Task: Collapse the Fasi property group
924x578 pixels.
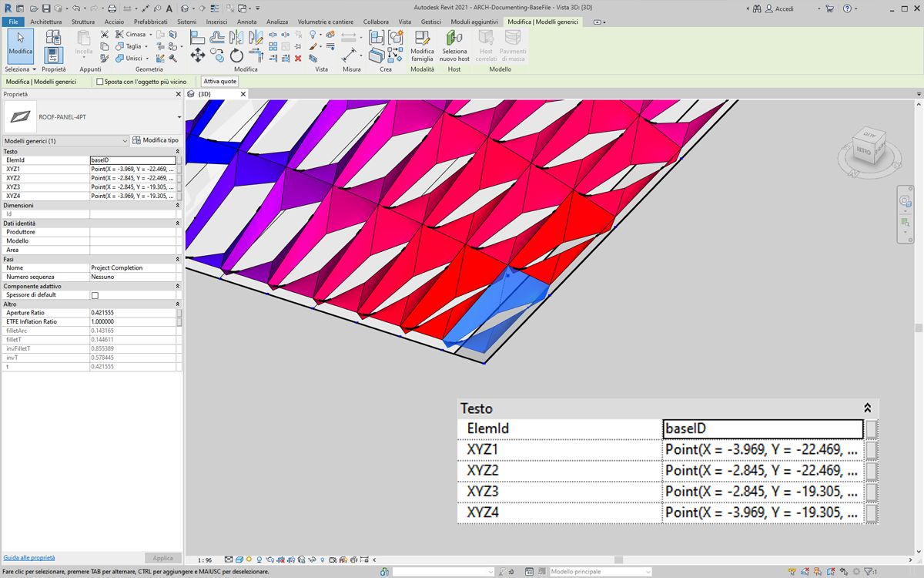Action: click(x=178, y=260)
